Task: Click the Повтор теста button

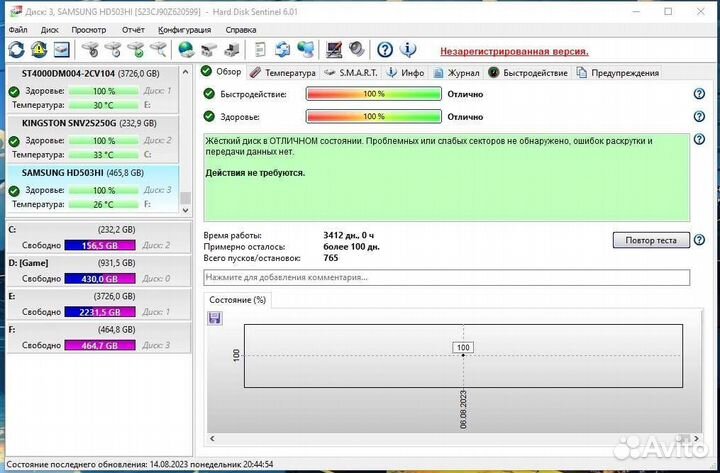Action: [x=651, y=240]
